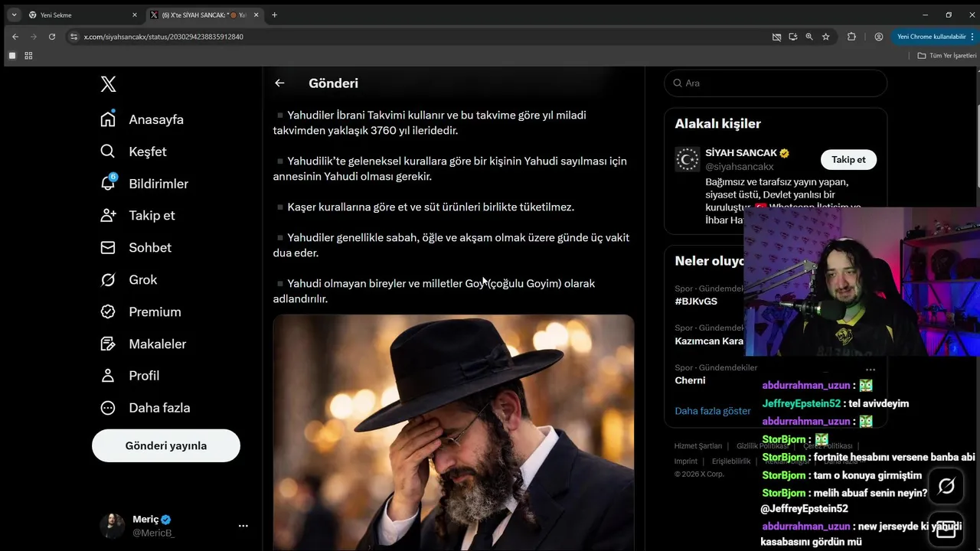Follow SİYAH SANCAK with Takip et button

848,159
